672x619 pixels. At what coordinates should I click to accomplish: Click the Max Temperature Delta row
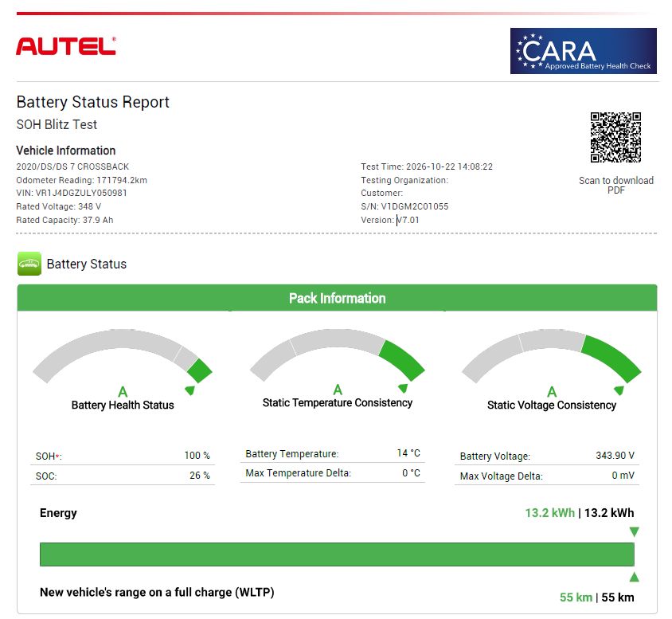333,473
